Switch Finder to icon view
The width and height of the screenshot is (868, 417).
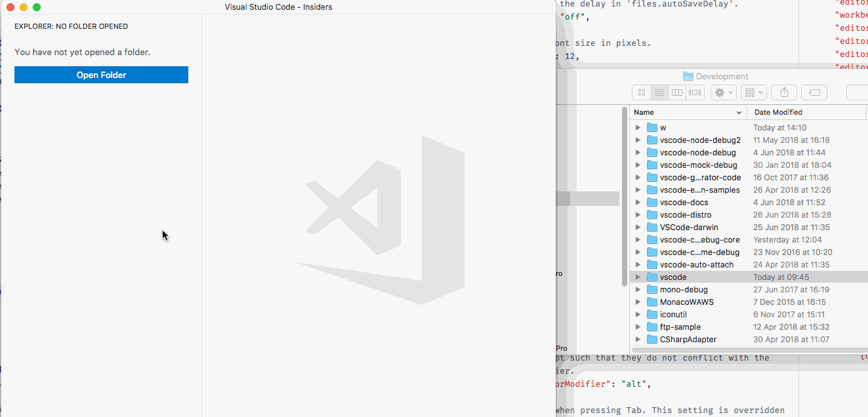pyautogui.click(x=642, y=93)
